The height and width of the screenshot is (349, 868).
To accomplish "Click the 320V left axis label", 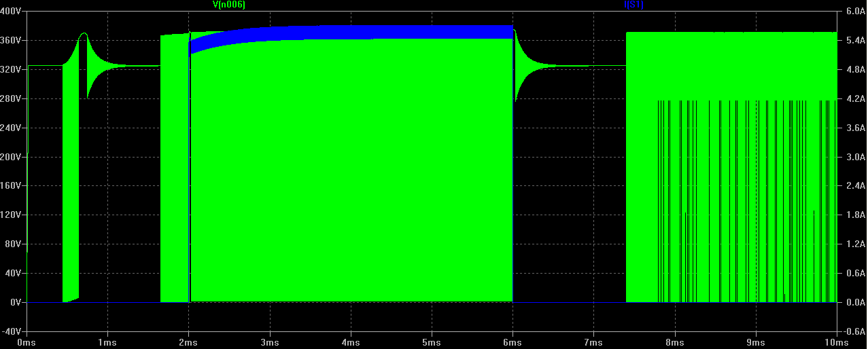I will [12, 69].
